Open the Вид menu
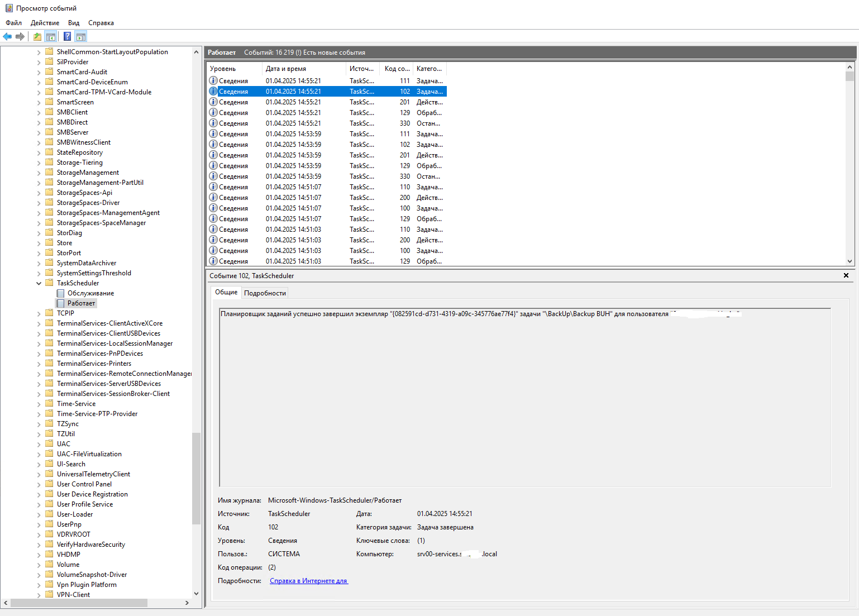 [74, 23]
